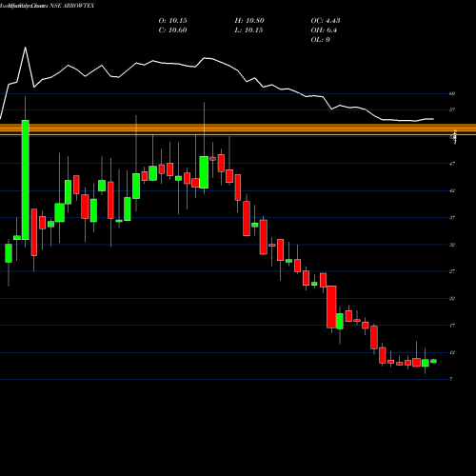This screenshot has height=476, width=476.
Task: Click the 60 price axis label
Action: 452,93
